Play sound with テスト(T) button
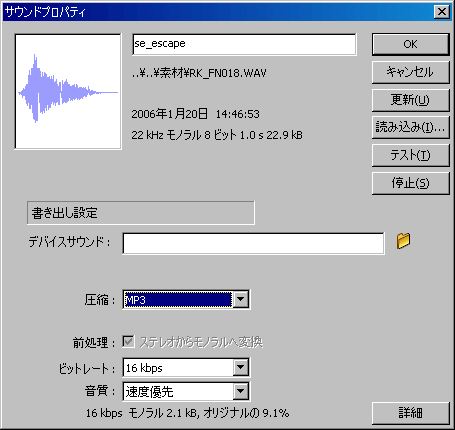 410,155
